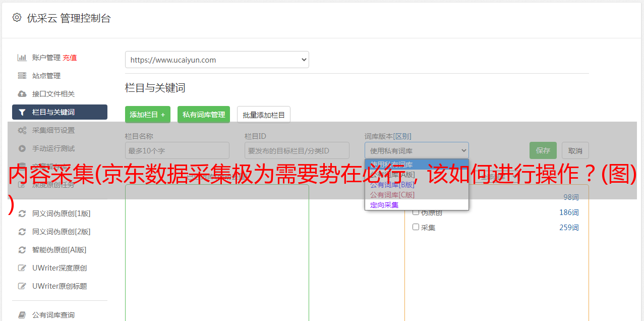Screen dimensions: 644x321
Task: Choose 定向采集 option
Action: [417, 205]
